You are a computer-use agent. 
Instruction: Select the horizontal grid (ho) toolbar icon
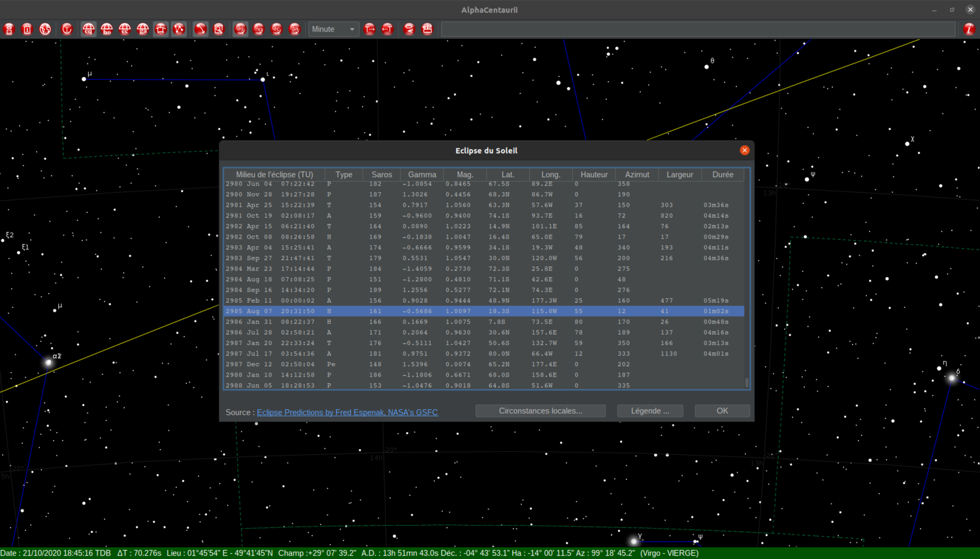click(x=107, y=29)
